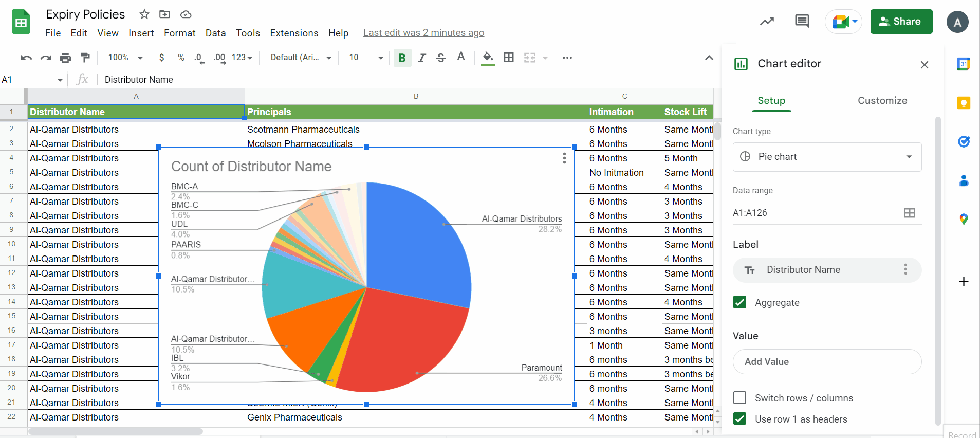Open the cell borders tool
This screenshot has height=438, width=980.
[x=509, y=58]
